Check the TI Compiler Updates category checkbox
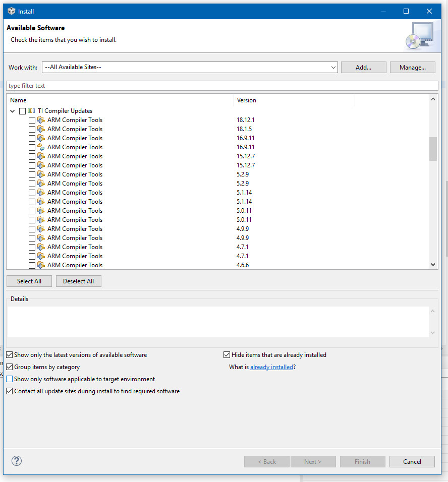 (23, 111)
